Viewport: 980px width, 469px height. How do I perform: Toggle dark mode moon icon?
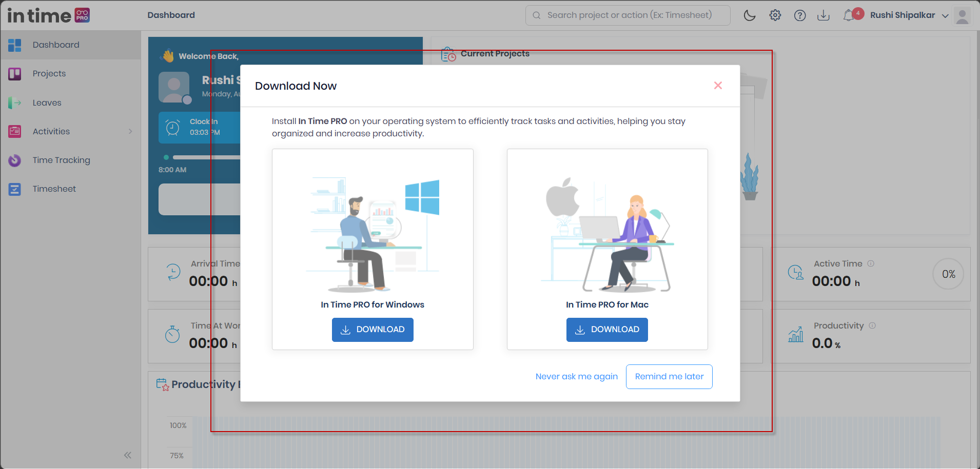(x=750, y=15)
